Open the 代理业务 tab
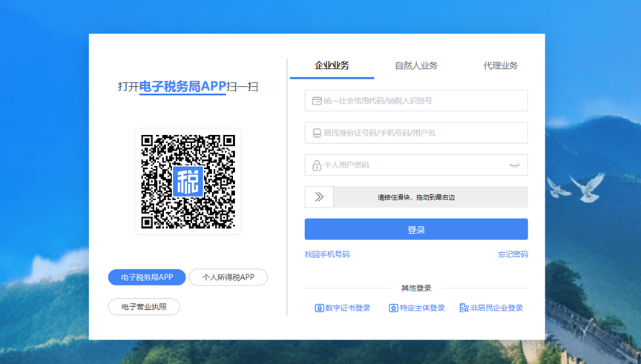The image size is (641, 364). click(501, 65)
